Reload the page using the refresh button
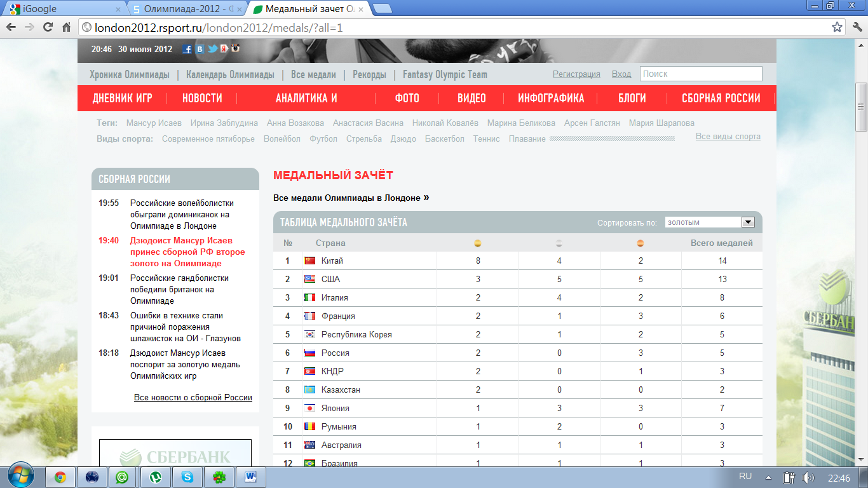 click(x=48, y=27)
